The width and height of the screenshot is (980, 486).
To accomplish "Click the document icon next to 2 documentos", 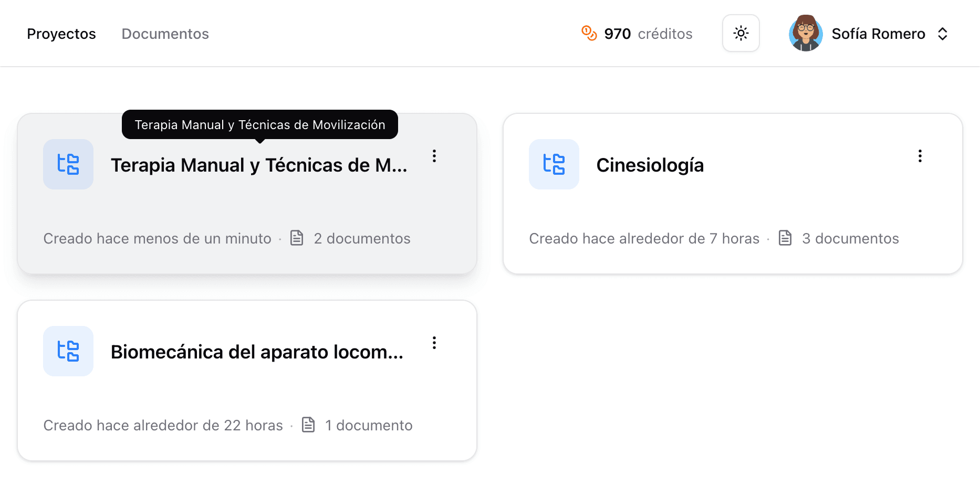I will (x=297, y=238).
